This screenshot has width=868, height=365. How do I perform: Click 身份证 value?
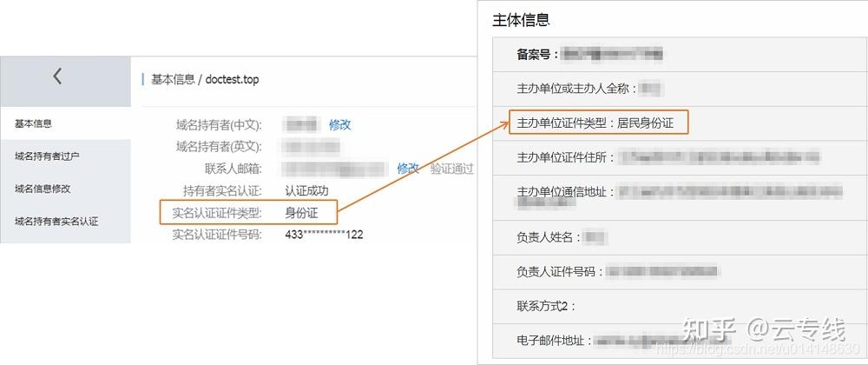coord(302,213)
